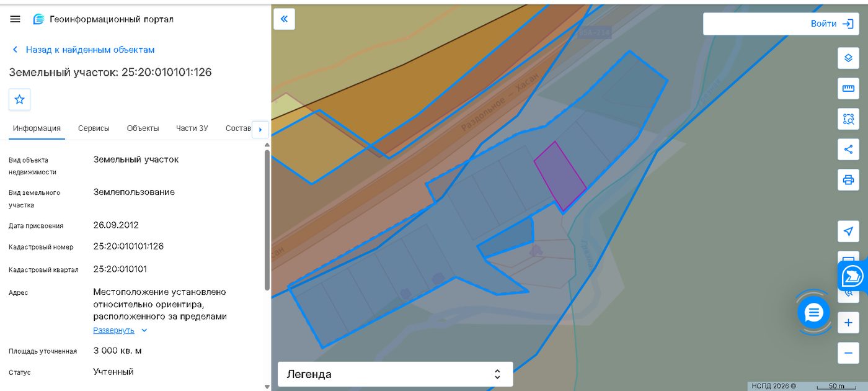Add parcel to favorites with star
Viewport: 868px width, 391px height.
pos(19,99)
